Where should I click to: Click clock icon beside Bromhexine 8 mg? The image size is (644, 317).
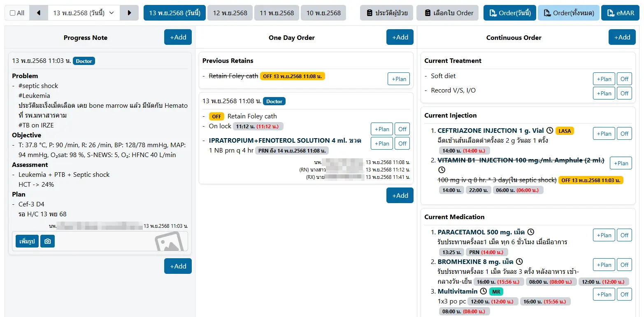point(519,261)
